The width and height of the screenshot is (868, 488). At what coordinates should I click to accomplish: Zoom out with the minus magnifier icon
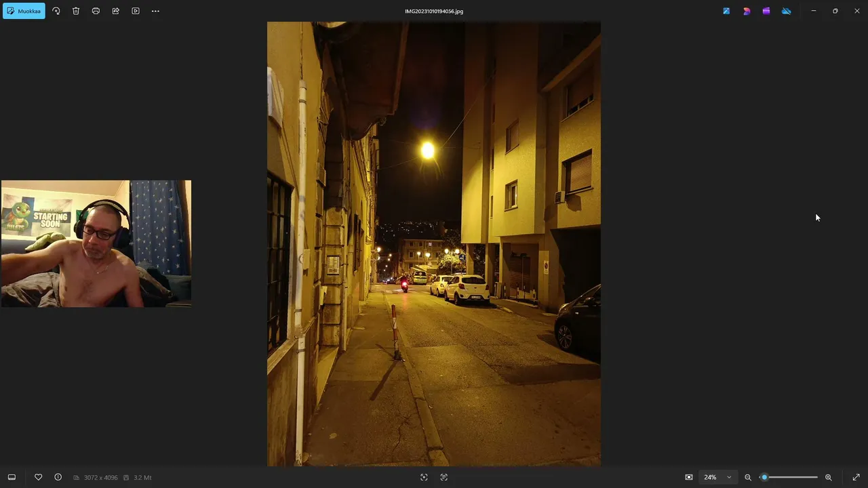click(748, 477)
